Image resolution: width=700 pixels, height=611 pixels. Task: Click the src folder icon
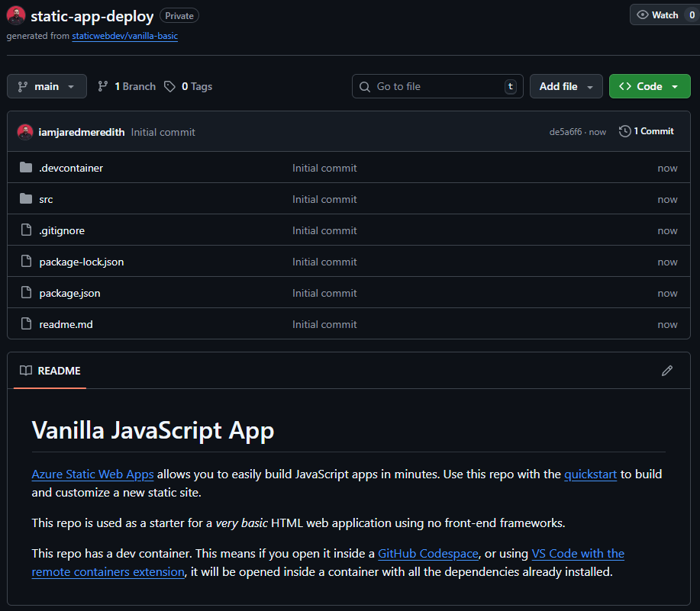point(26,199)
